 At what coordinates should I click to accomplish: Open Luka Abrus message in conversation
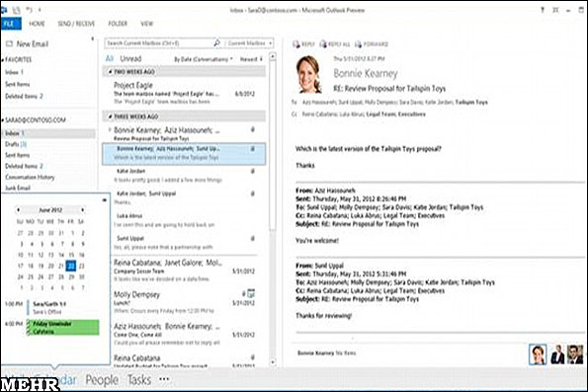tap(184, 220)
